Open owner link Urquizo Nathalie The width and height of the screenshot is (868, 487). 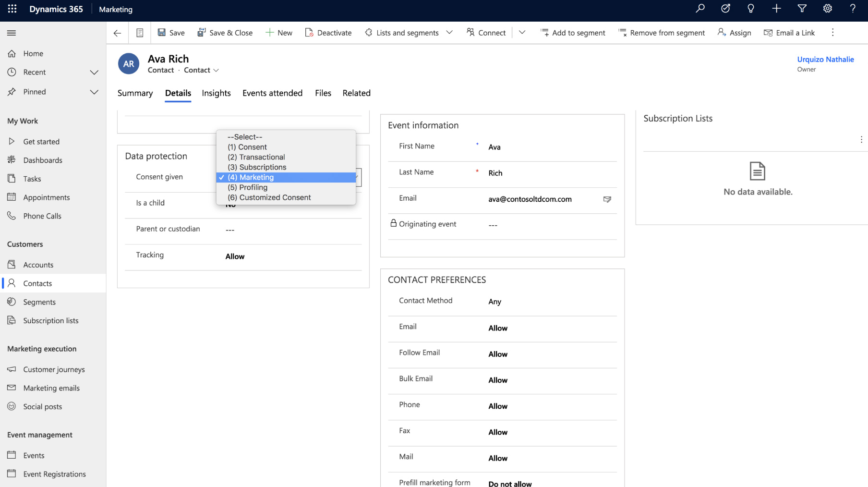pos(825,60)
